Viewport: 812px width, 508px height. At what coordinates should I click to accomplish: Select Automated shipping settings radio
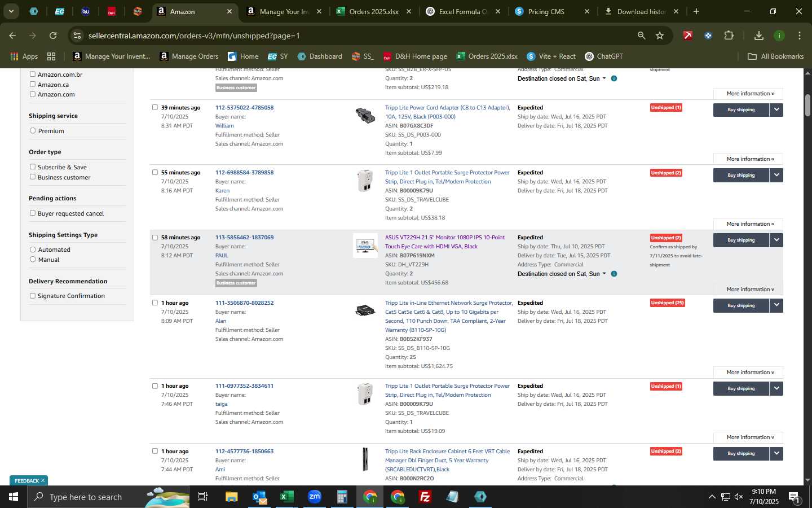(x=33, y=249)
